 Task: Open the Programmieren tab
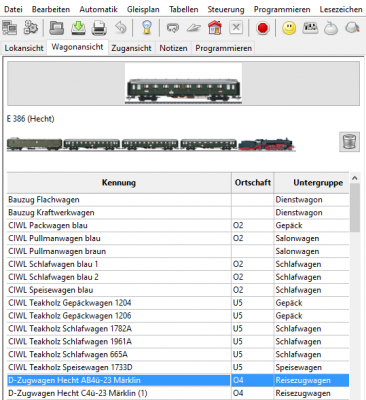coord(223,48)
